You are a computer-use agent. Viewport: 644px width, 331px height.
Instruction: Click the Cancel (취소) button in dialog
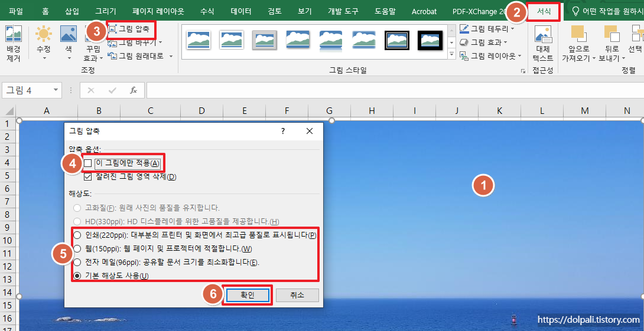(x=297, y=296)
